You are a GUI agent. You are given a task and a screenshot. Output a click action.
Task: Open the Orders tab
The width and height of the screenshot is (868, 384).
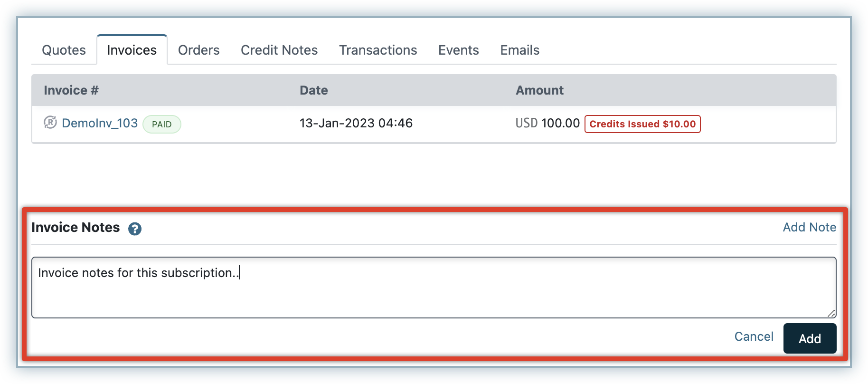(198, 50)
